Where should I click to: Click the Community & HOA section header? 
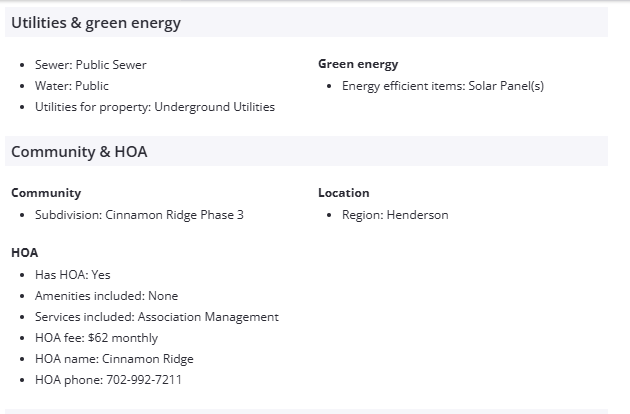tap(80, 151)
